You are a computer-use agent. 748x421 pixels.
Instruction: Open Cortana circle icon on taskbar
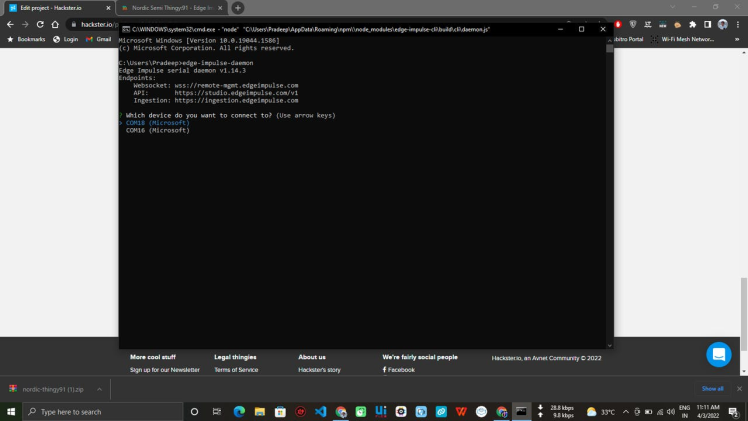tap(194, 411)
